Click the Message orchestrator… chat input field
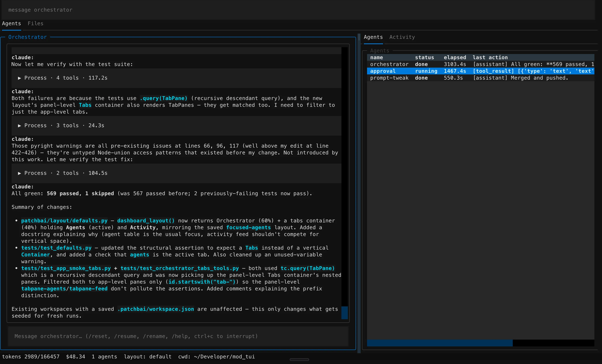This screenshot has height=364, width=602. pyautogui.click(x=178, y=336)
